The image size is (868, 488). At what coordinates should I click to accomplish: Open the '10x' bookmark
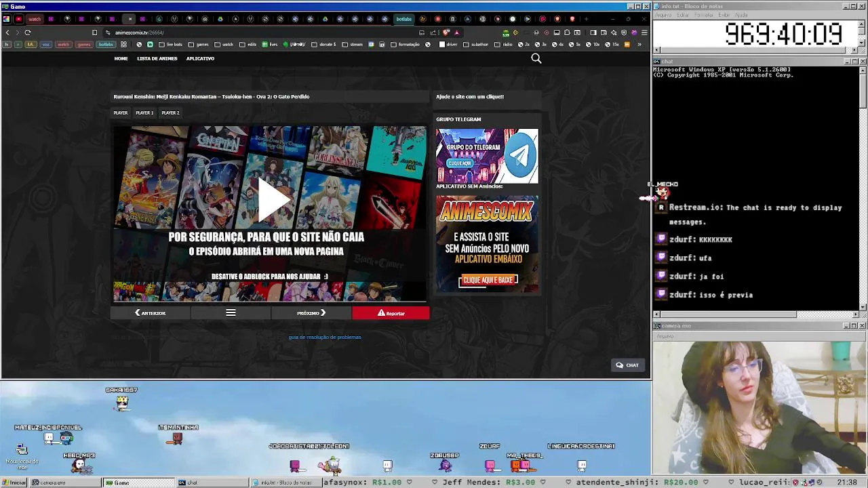pos(593,45)
